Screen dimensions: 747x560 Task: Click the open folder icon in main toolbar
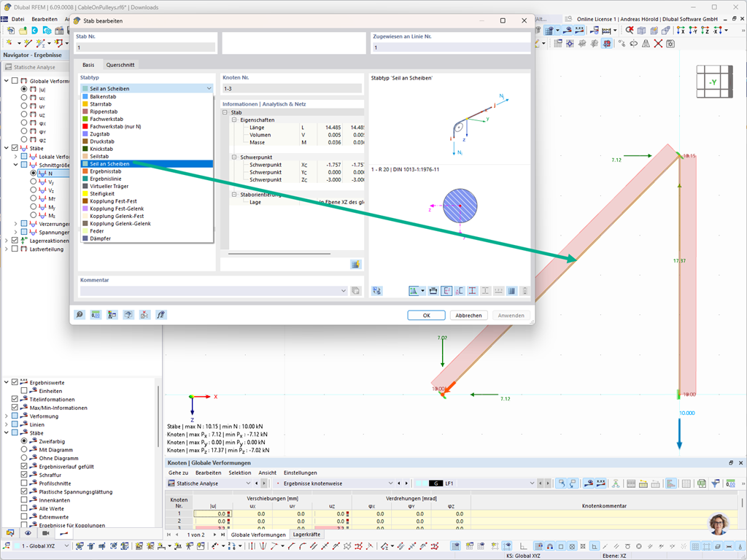point(23,31)
